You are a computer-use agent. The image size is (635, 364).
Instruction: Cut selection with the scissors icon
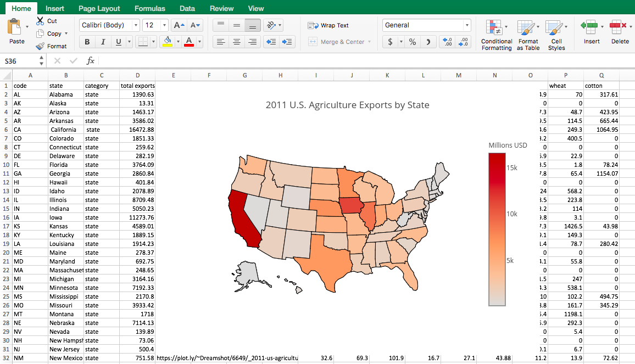40,21
